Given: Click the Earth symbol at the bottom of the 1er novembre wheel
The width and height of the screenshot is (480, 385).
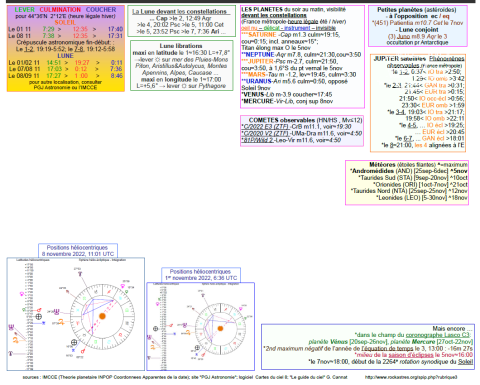Looking at the screenshot, I should 197,348.
